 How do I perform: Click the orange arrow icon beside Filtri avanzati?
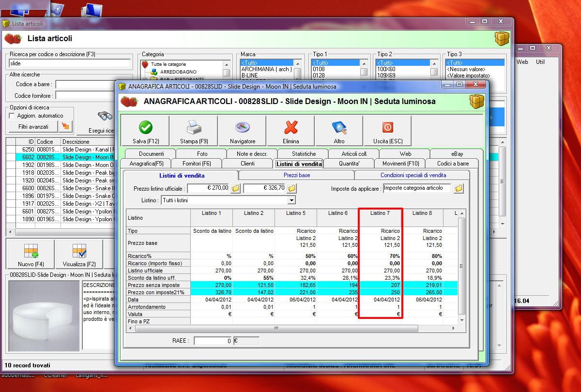[65, 127]
